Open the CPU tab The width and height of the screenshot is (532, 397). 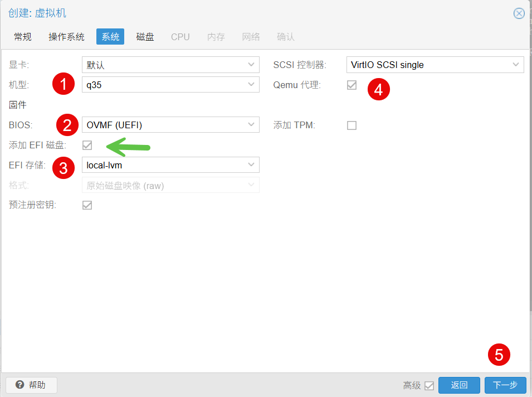(180, 37)
